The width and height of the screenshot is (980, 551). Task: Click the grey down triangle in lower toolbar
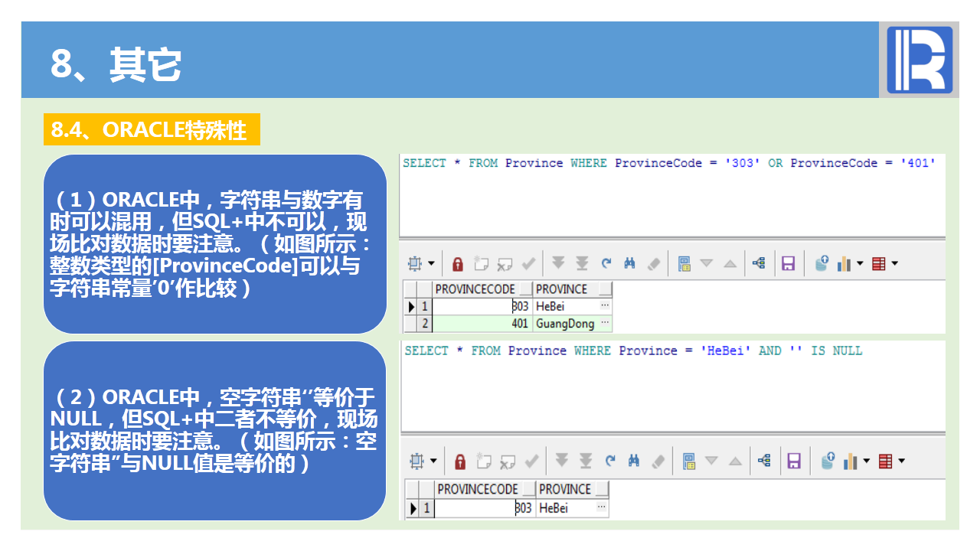point(711,461)
